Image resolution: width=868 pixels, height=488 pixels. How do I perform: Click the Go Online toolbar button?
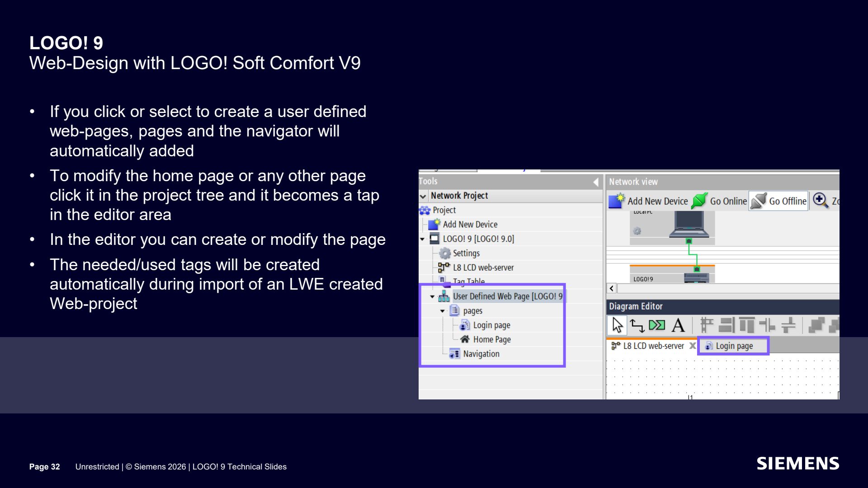719,201
